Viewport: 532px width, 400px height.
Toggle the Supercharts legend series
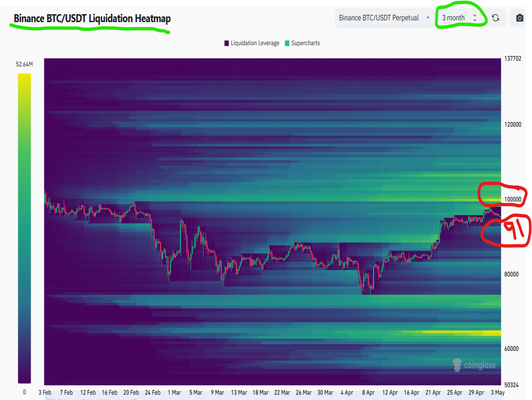pos(302,43)
